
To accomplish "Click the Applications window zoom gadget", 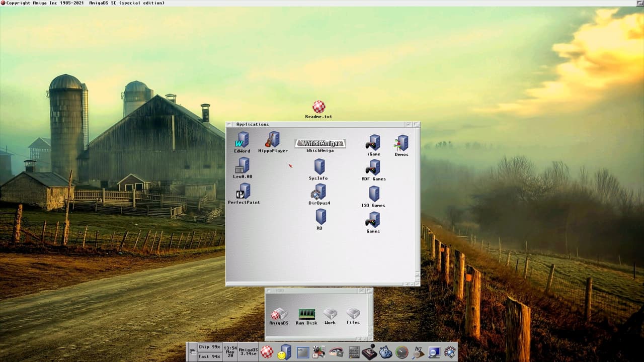I will coord(409,124).
